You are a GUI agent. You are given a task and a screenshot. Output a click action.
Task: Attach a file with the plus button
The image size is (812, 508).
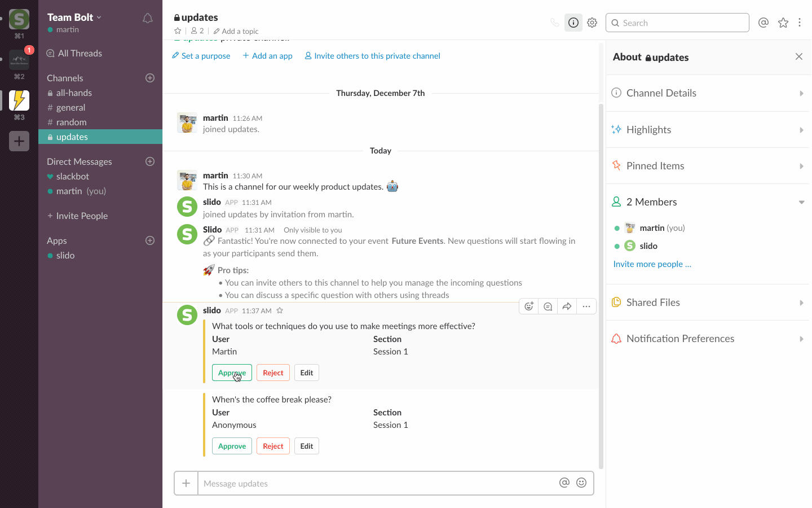point(186,483)
